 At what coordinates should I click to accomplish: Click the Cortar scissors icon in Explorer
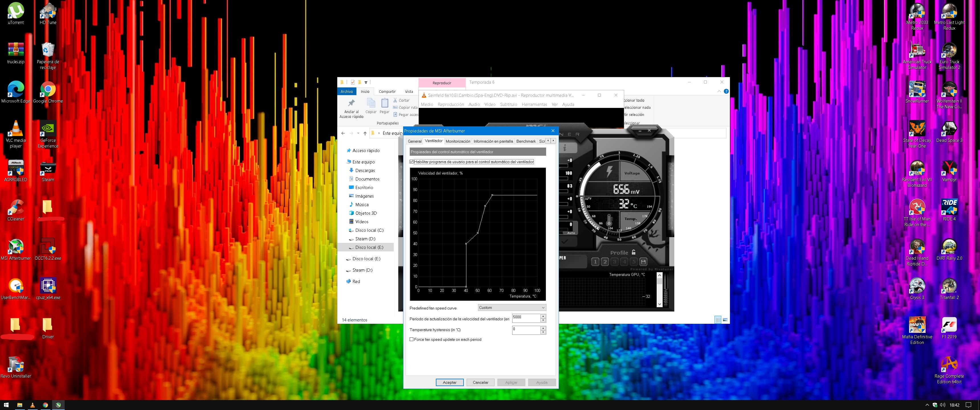tap(395, 100)
